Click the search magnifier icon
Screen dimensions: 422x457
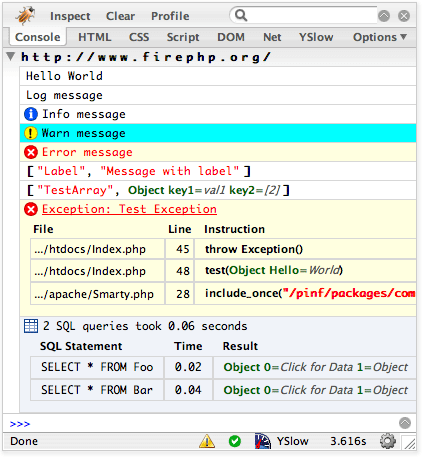(x=241, y=15)
